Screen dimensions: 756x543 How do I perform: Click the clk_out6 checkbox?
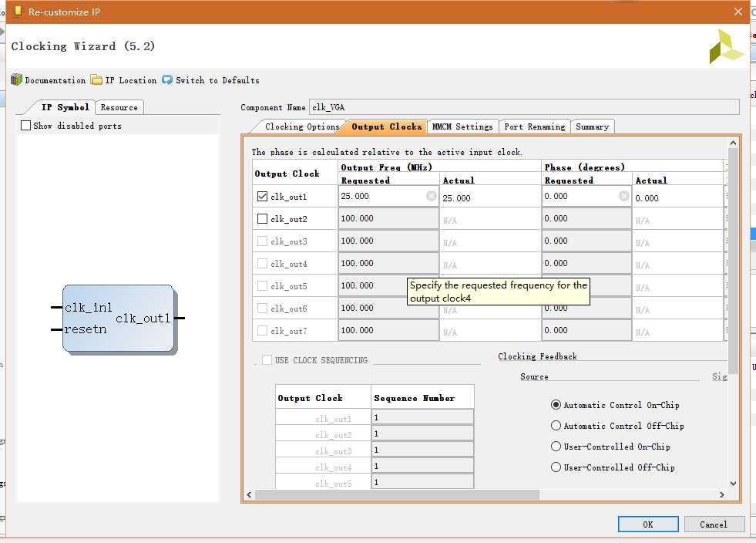(x=262, y=308)
